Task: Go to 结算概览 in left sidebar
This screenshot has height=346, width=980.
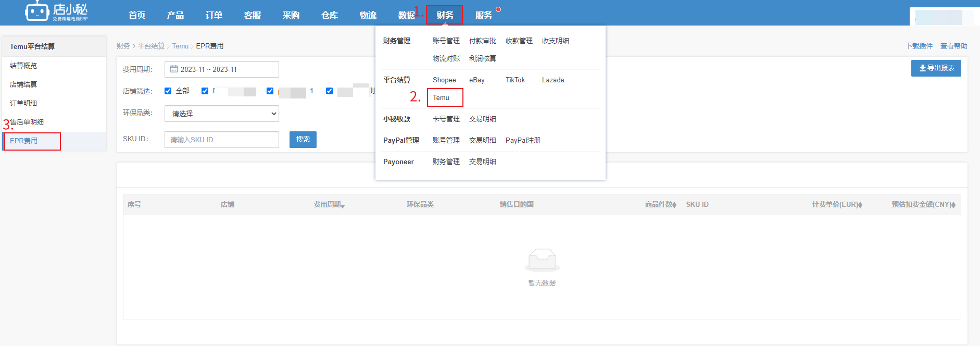Action: (23, 66)
